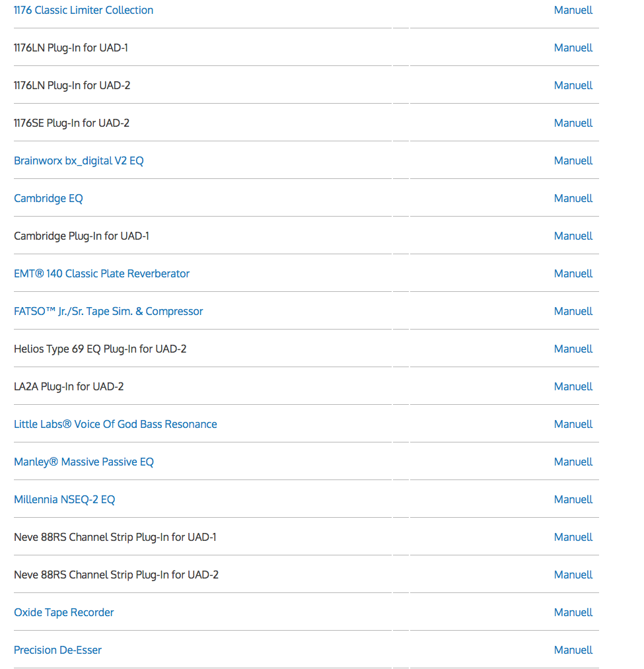The width and height of the screenshot is (644, 669).
Task: Click Manuell link for 1176SE Plug-In for UAD-2
Action: 573,123
